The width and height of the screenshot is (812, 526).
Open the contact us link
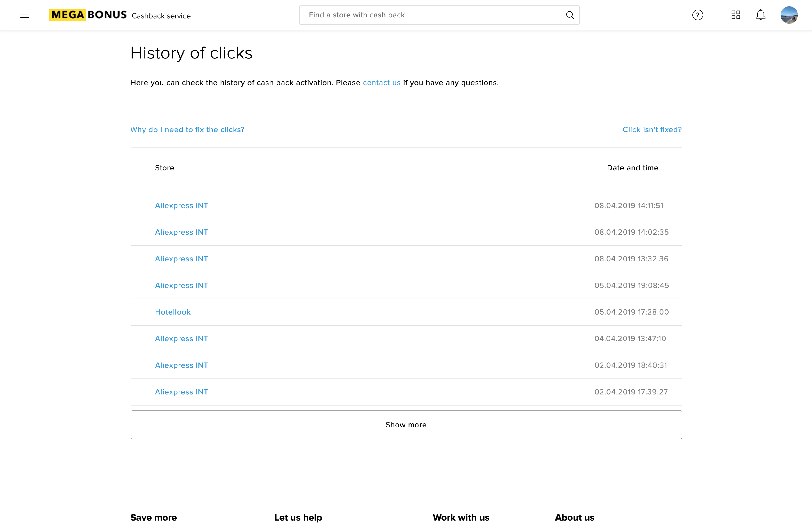click(381, 83)
